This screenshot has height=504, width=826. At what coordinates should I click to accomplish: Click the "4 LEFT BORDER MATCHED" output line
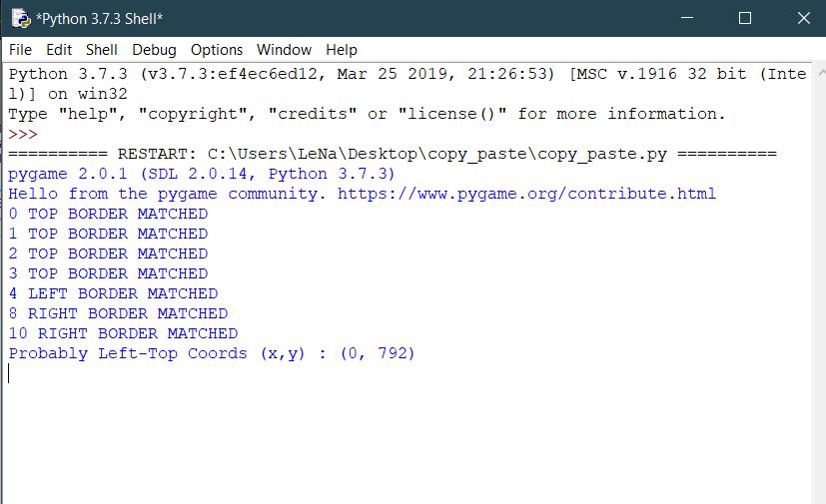pyautogui.click(x=113, y=293)
